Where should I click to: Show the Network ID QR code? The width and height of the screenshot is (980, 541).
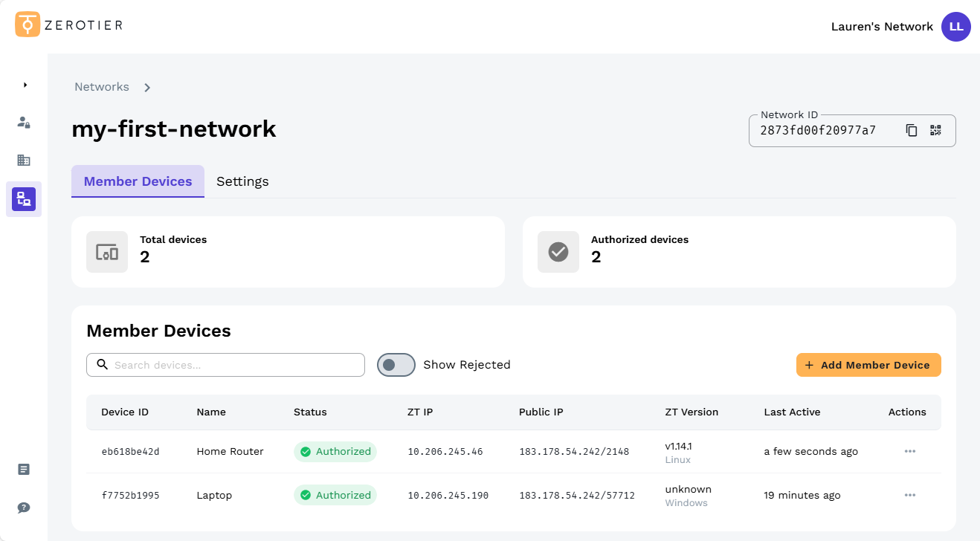[935, 131]
